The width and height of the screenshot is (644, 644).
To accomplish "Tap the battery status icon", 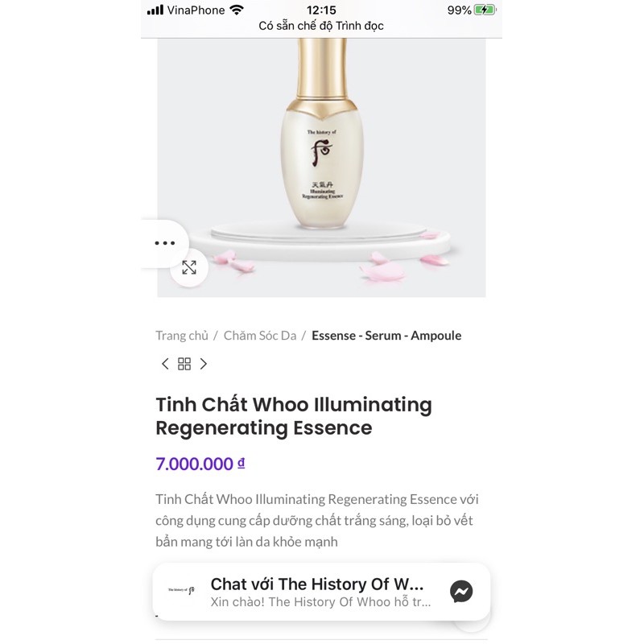I will point(485,10).
